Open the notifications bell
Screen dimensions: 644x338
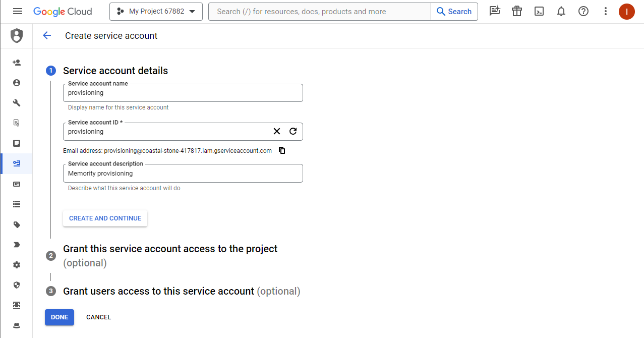click(x=561, y=11)
